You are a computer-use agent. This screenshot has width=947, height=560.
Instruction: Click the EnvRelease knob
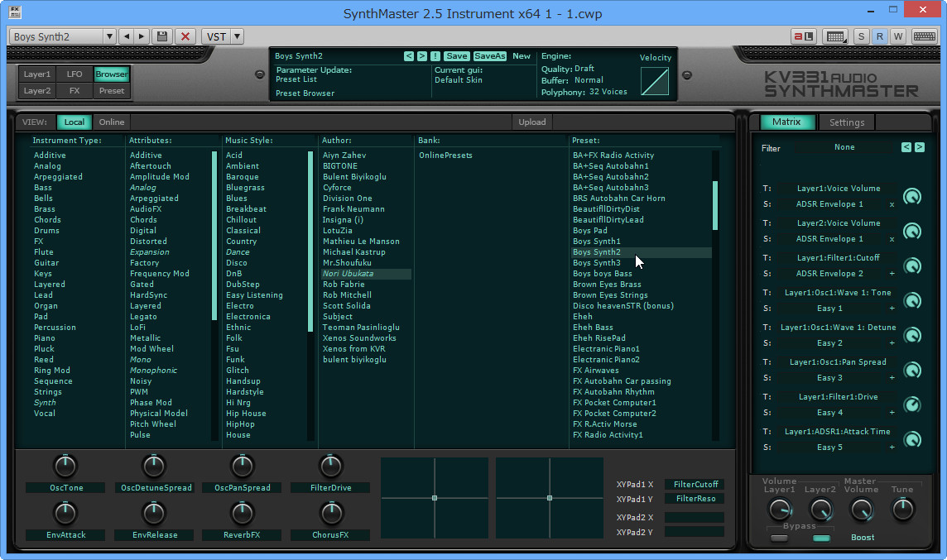[x=153, y=513]
